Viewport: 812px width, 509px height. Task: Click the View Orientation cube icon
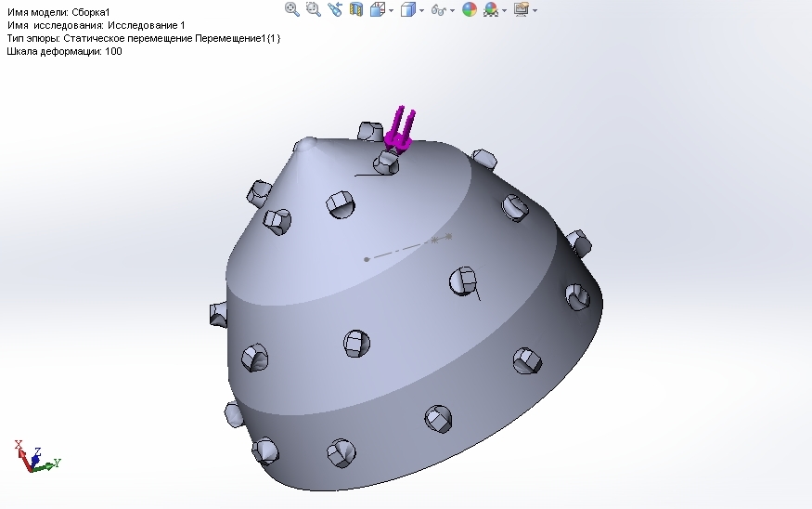[x=378, y=9]
